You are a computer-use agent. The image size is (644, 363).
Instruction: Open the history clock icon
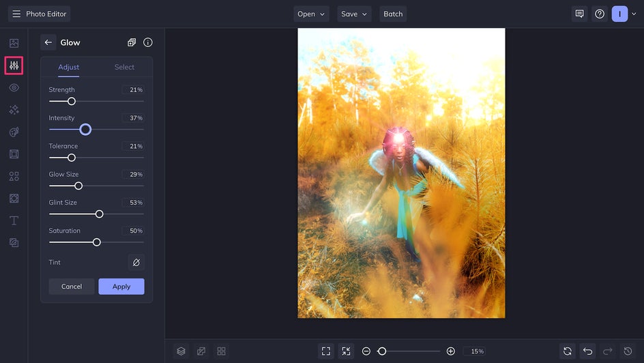pyautogui.click(x=628, y=351)
